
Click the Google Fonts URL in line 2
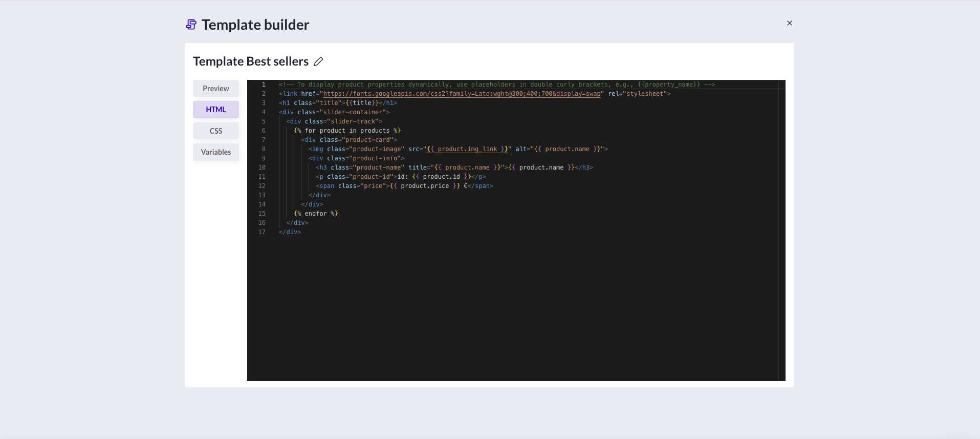click(x=462, y=94)
